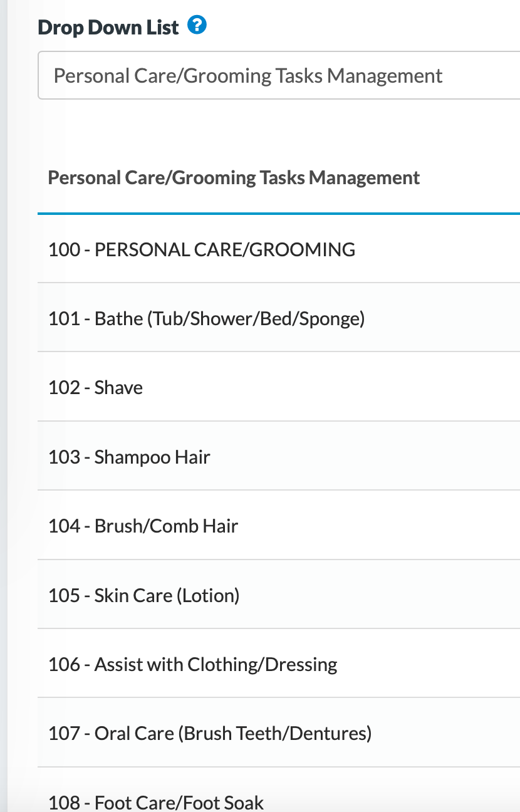Click empty space right of Skin Care (Lotion) text

376,595
